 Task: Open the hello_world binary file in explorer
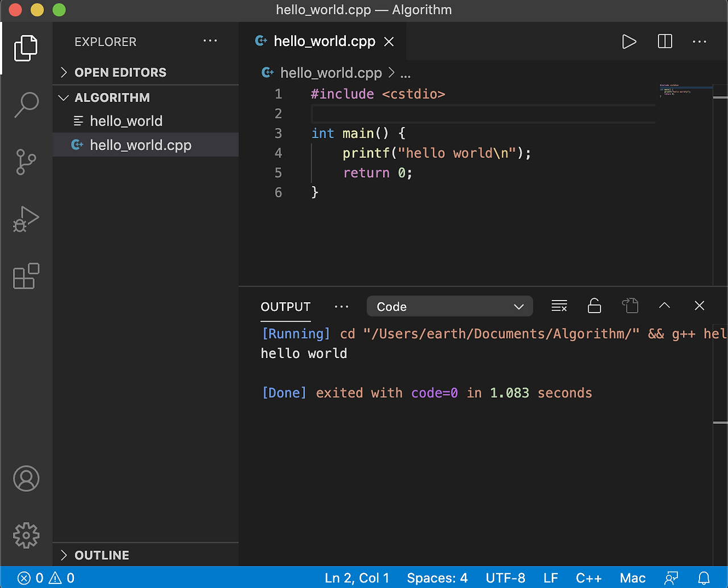point(146,121)
